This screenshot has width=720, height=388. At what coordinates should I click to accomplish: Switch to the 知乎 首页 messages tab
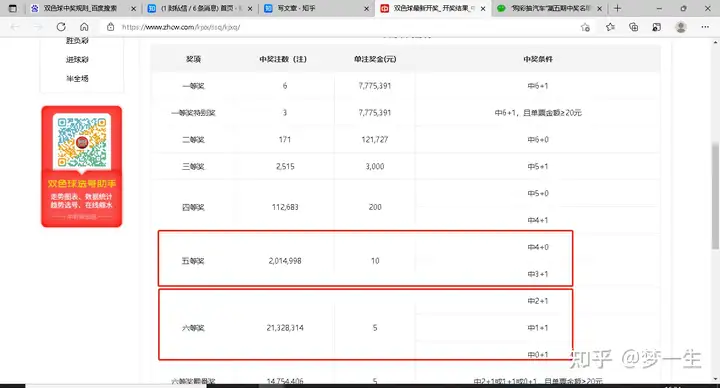coord(199,8)
